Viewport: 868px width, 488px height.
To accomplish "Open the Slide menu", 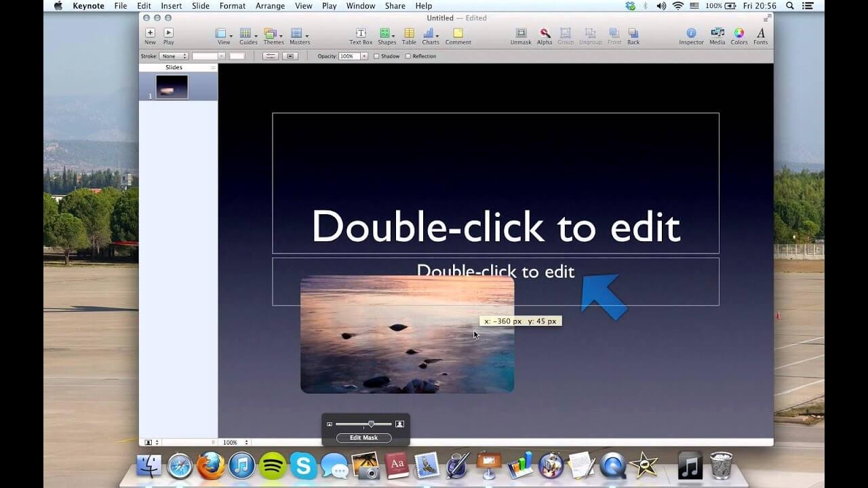I will pos(201,6).
